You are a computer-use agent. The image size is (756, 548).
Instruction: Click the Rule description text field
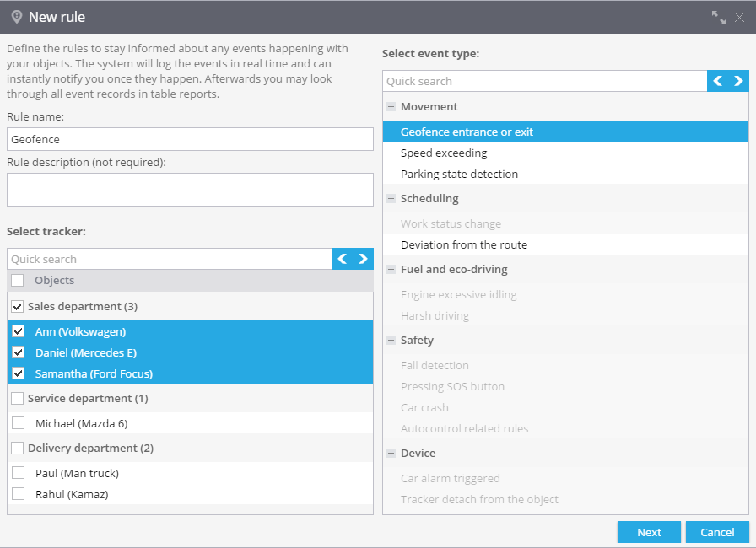click(x=190, y=190)
